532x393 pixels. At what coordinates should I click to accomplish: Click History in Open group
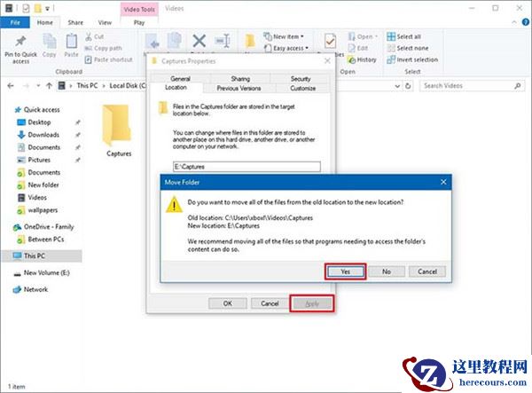(363, 59)
